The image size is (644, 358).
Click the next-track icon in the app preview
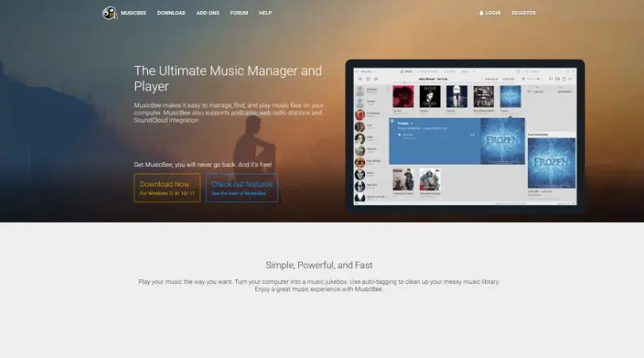[376, 79]
